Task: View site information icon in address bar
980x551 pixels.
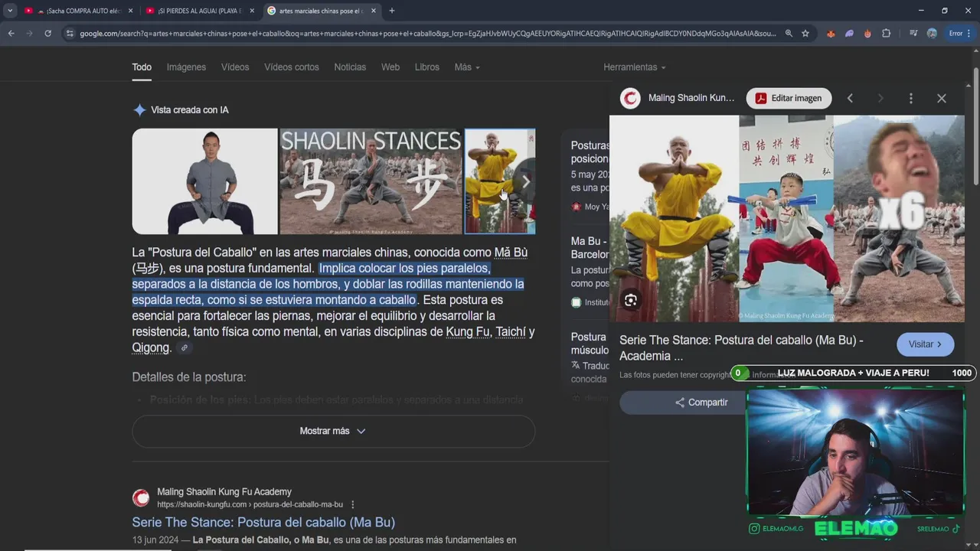Action: (70, 34)
